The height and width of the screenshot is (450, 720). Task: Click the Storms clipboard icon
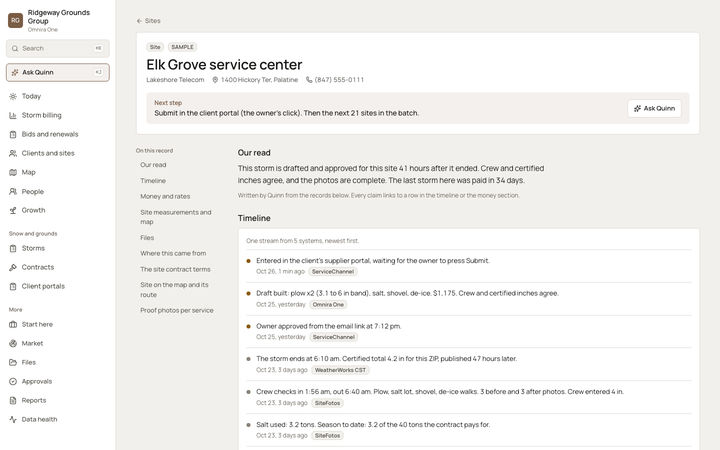tap(13, 248)
